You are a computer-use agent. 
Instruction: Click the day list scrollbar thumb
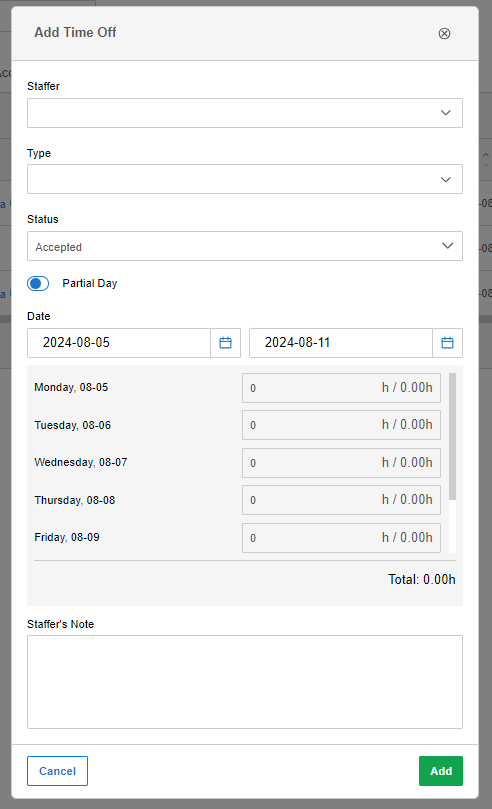pos(452,436)
